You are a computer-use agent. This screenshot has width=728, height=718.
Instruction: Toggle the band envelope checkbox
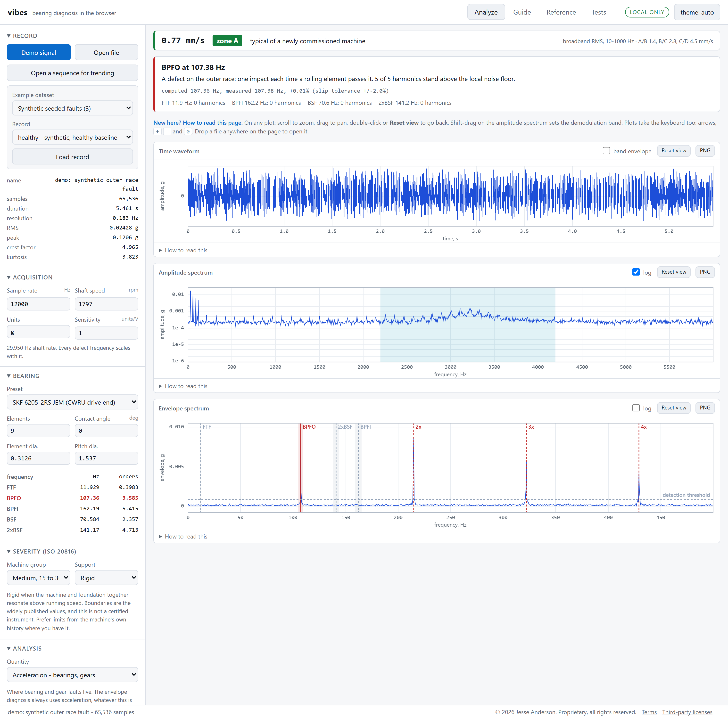(x=606, y=151)
